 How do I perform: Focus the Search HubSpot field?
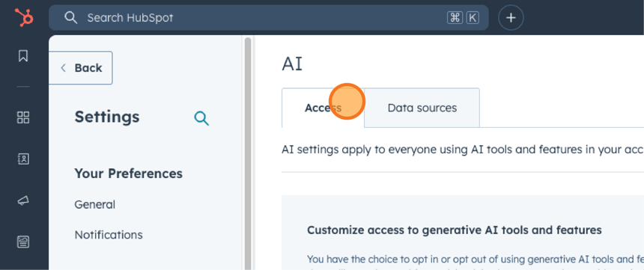pyautogui.click(x=269, y=18)
